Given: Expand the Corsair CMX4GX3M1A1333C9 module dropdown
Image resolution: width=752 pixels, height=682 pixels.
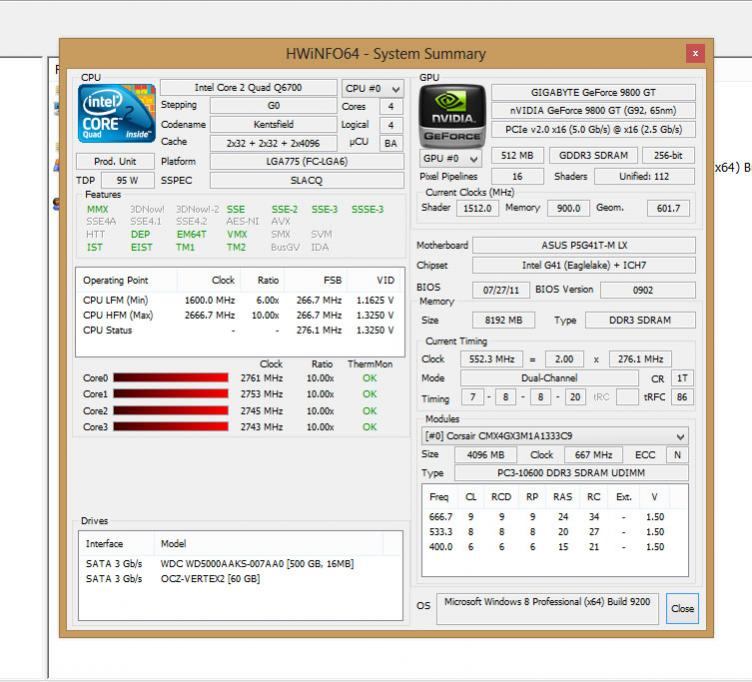Looking at the screenshot, I should [x=555, y=436].
